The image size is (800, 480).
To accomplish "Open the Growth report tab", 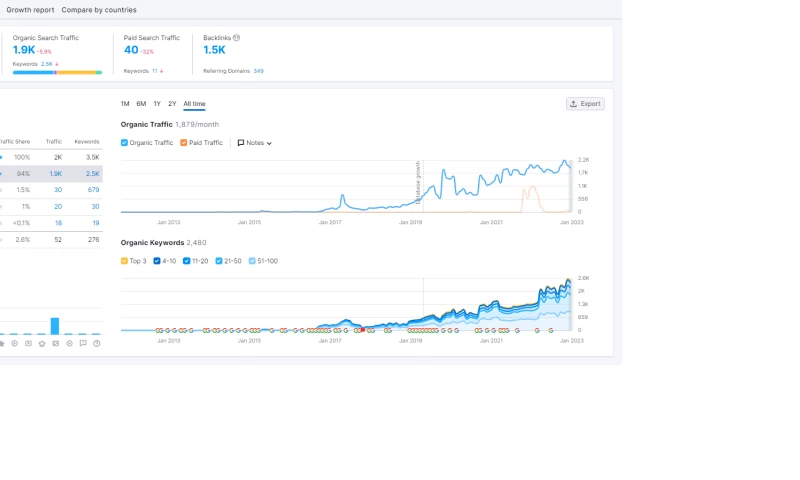I will 30,10.
